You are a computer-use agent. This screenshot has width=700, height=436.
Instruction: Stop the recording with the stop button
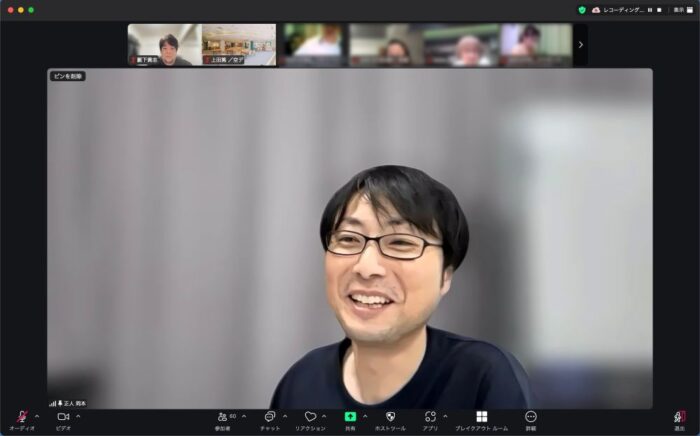coord(659,9)
